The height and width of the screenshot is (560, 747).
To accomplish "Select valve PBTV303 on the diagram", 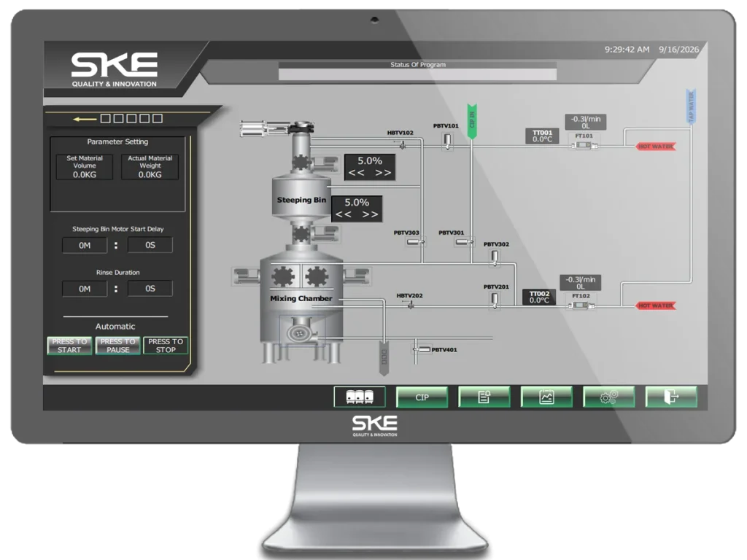I will (x=415, y=242).
